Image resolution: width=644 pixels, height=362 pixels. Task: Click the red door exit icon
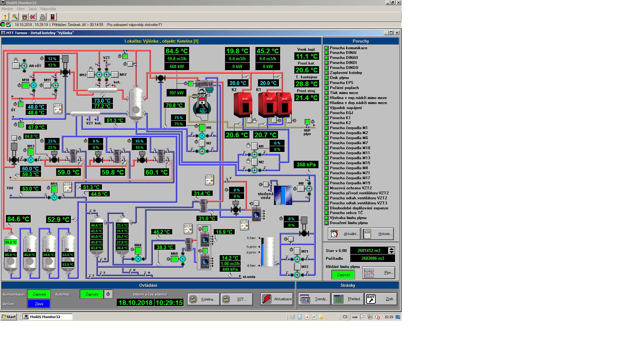point(52,17)
